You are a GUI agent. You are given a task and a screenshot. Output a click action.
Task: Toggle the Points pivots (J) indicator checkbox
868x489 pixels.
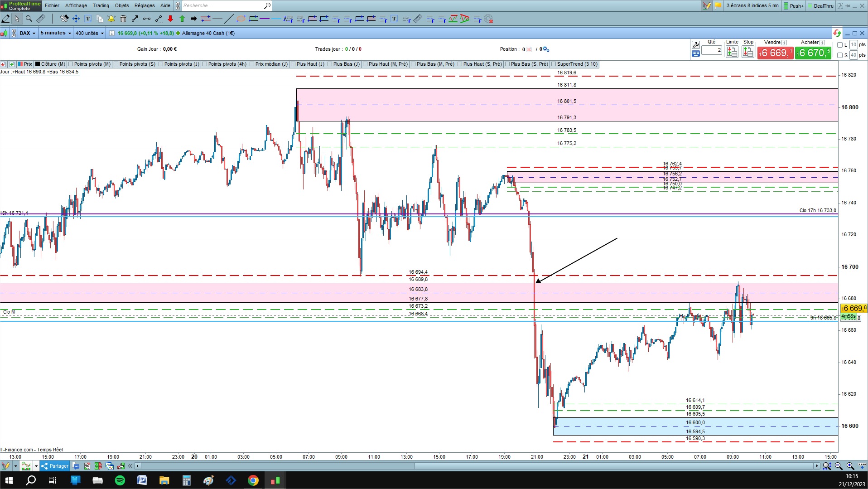tap(161, 64)
